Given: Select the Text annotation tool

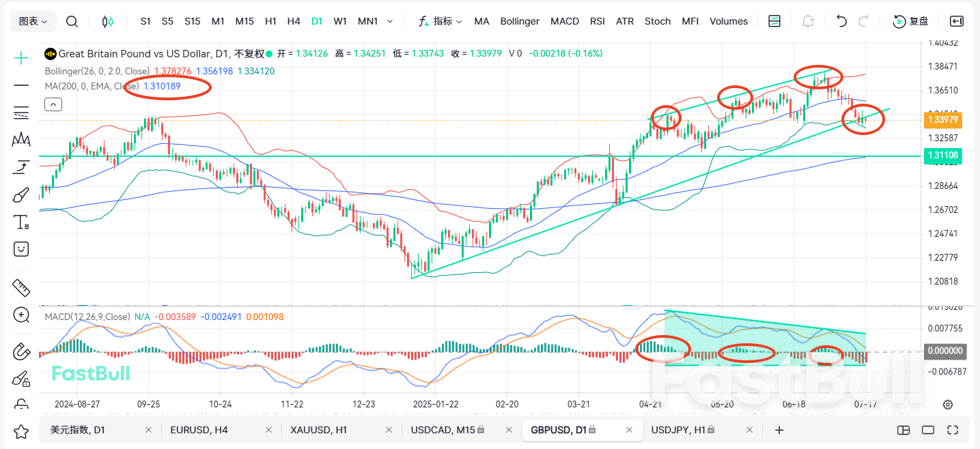Looking at the screenshot, I should 20,222.
